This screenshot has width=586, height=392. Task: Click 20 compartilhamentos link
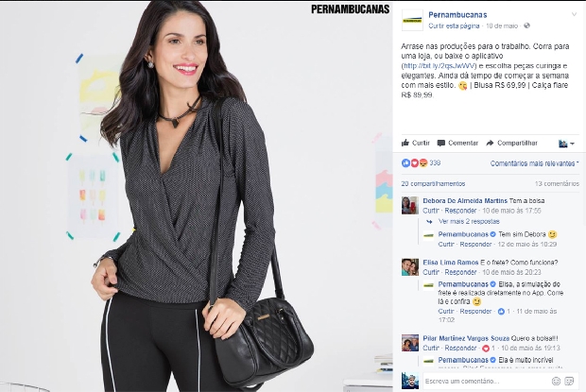(433, 183)
